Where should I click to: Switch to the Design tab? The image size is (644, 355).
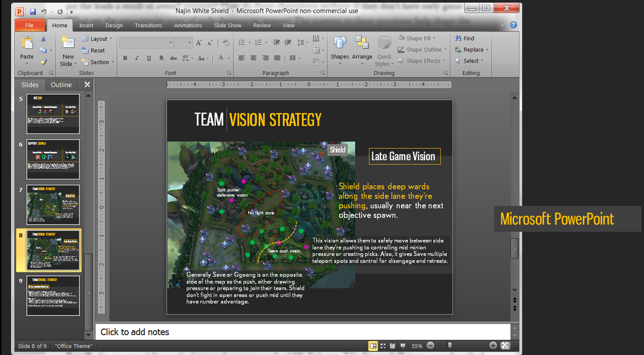coord(114,25)
